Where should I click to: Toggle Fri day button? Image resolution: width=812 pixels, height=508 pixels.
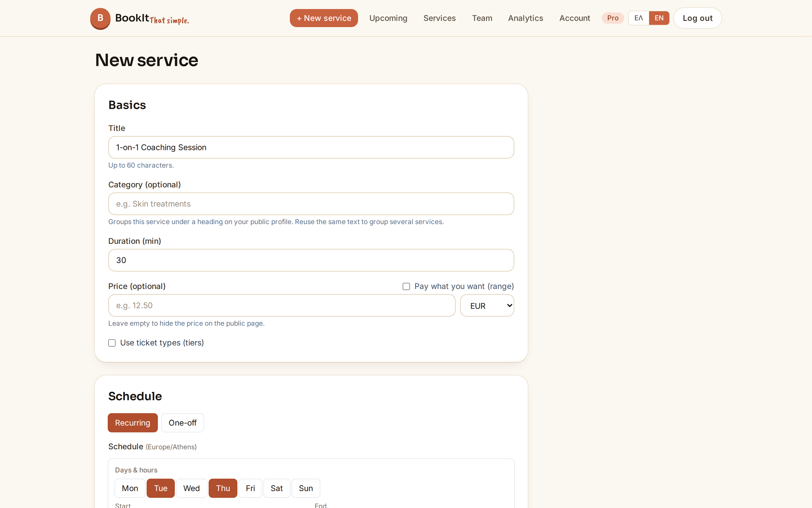250,488
